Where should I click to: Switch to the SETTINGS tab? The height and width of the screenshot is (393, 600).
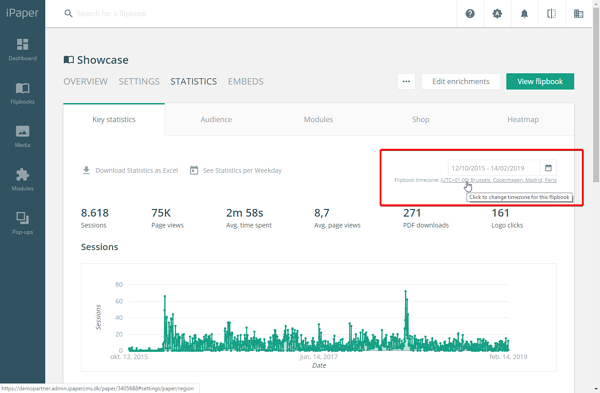coord(139,82)
